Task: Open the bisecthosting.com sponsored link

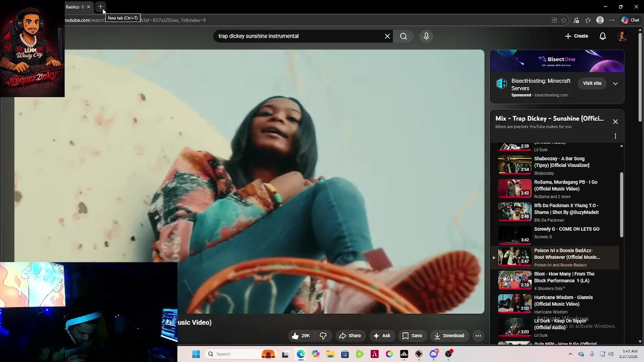Action: (x=551, y=95)
